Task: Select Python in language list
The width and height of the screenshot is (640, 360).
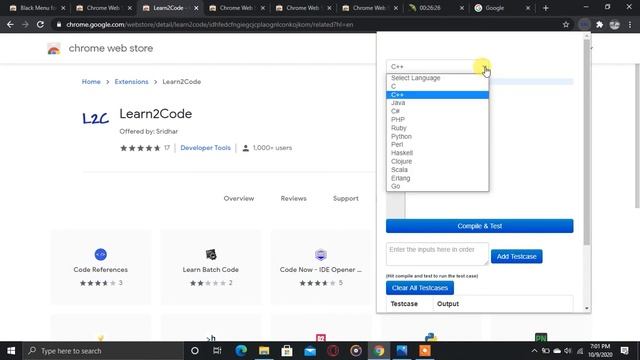Action: (x=437, y=136)
